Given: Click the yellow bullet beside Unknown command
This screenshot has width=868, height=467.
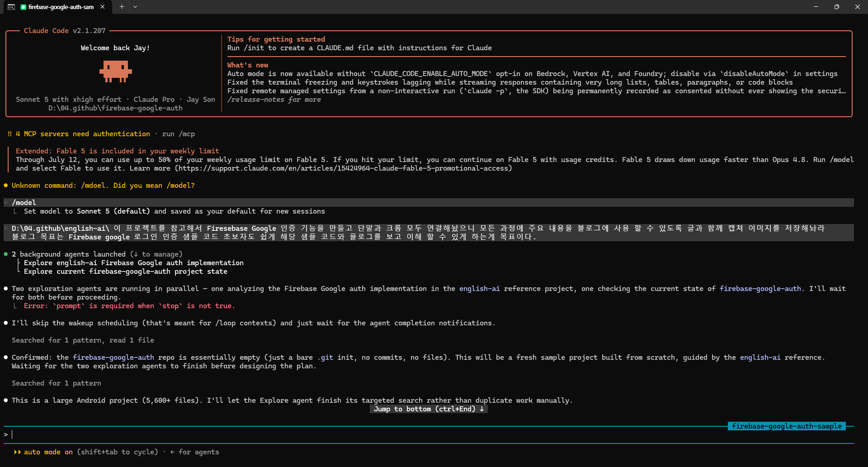Looking at the screenshot, I should tap(6, 186).
